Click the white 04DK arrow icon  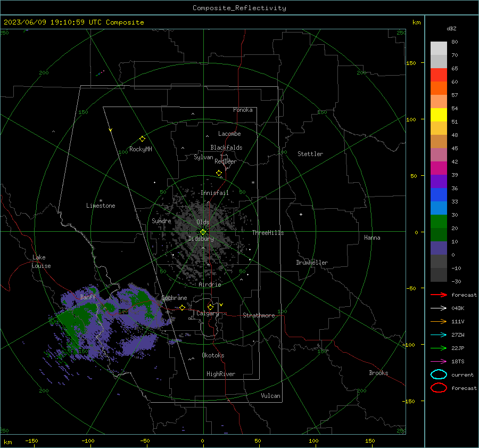point(439,308)
